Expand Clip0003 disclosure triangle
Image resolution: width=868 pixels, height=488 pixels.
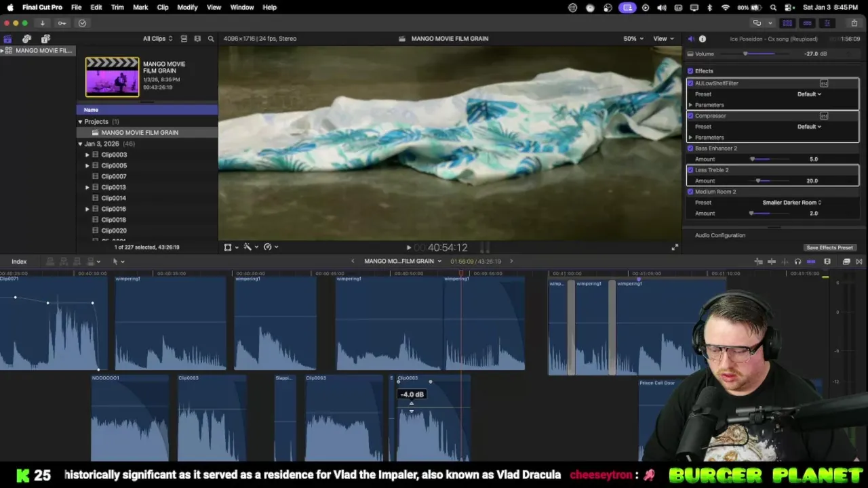tap(87, 155)
